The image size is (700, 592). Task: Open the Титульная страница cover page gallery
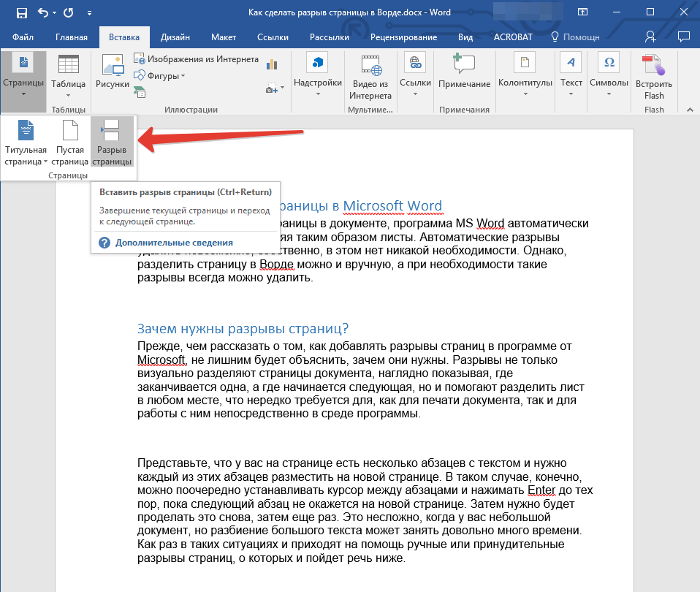click(26, 143)
